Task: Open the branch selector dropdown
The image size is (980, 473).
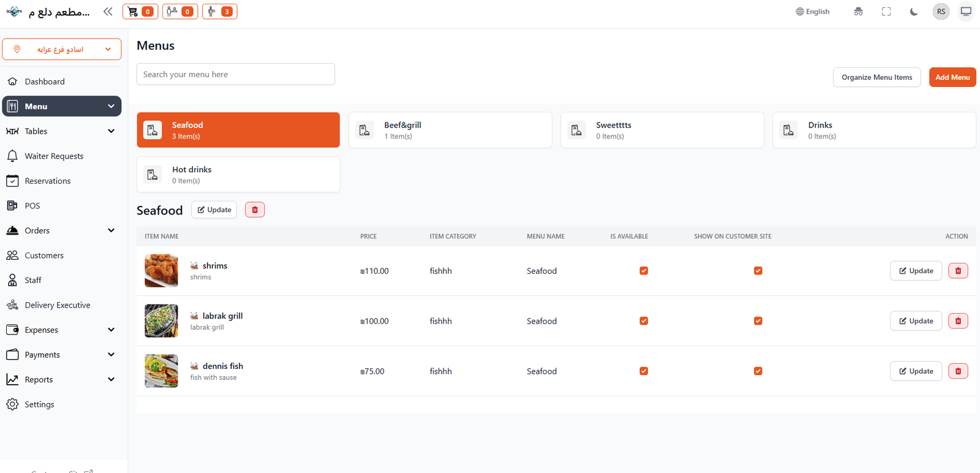Action: click(x=62, y=50)
